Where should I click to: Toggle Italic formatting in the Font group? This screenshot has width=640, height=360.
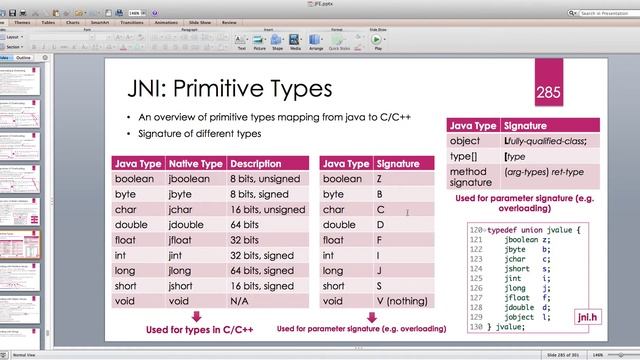point(44,47)
